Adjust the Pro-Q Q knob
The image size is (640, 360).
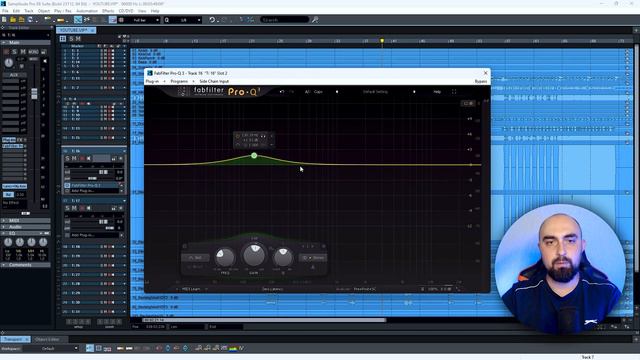coord(283,257)
